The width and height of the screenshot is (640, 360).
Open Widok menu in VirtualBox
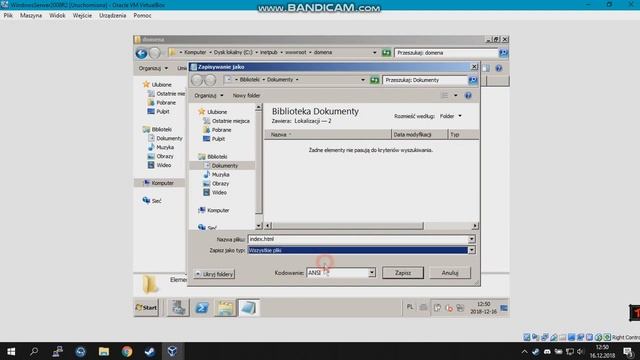coord(57,16)
